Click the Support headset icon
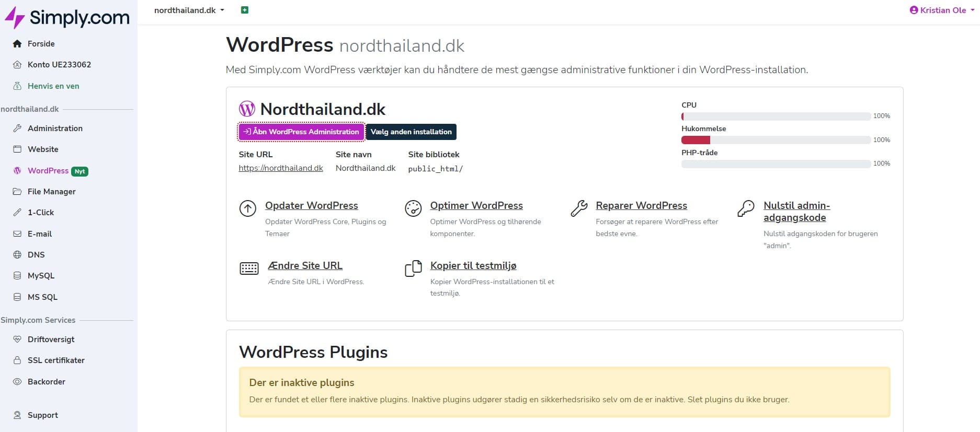Viewport: 980px width, 432px height. (17, 415)
